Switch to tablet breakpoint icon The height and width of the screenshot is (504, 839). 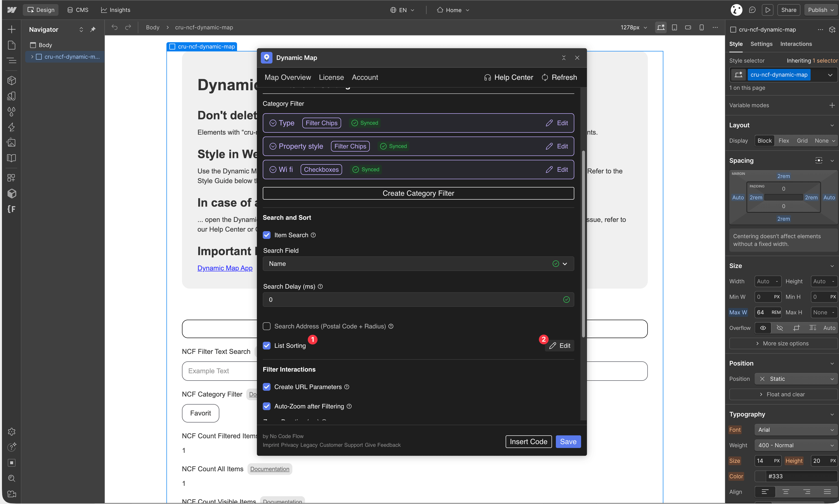[x=674, y=27]
